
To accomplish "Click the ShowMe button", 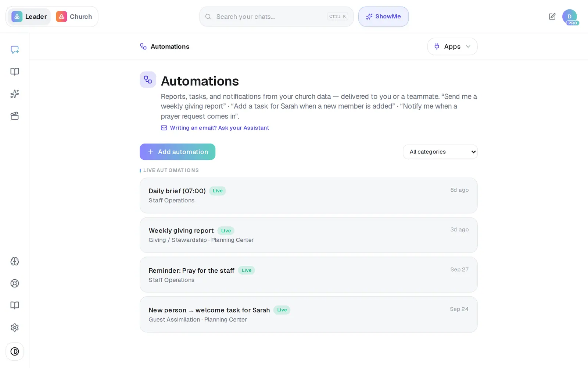I will pyautogui.click(x=383, y=17).
